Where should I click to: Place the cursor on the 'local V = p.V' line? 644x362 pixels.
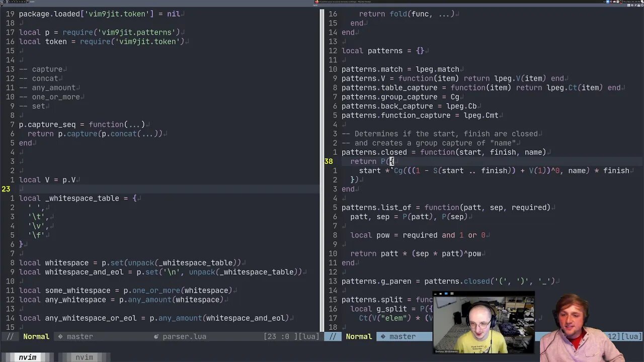pos(47,180)
